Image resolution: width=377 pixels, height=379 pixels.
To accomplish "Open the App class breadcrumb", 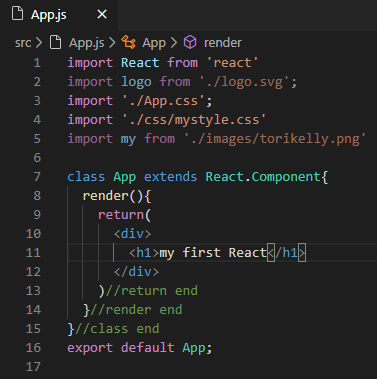I will (154, 43).
